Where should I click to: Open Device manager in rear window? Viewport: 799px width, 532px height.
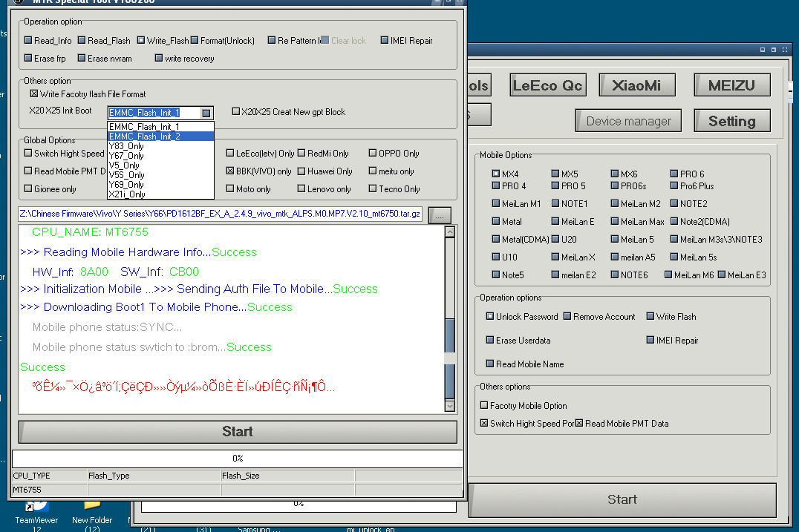628,121
